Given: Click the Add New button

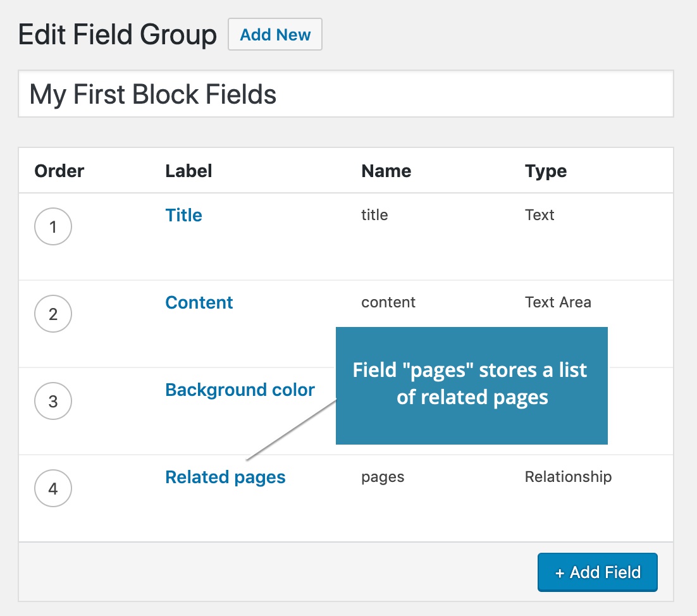Looking at the screenshot, I should [274, 34].
